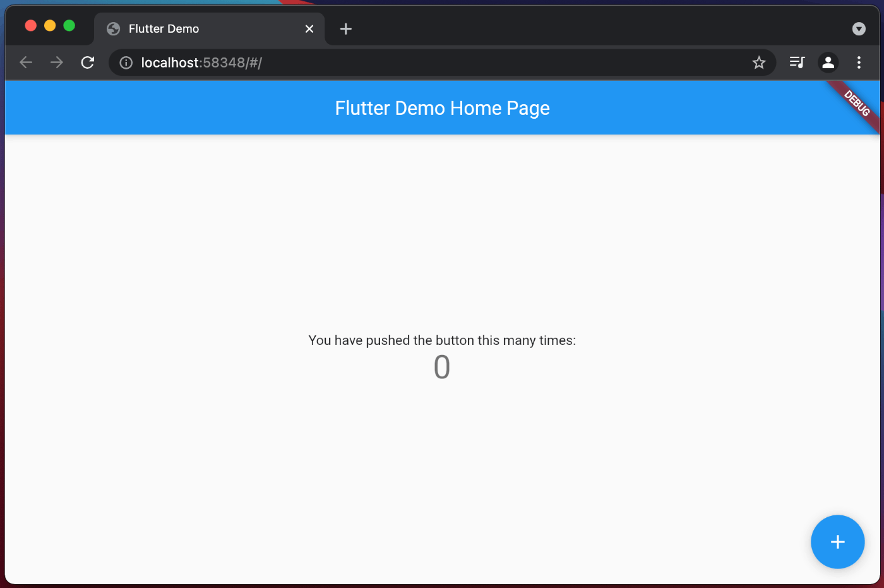Bookmark this page with the star icon
The image size is (884, 588).
pyautogui.click(x=759, y=63)
